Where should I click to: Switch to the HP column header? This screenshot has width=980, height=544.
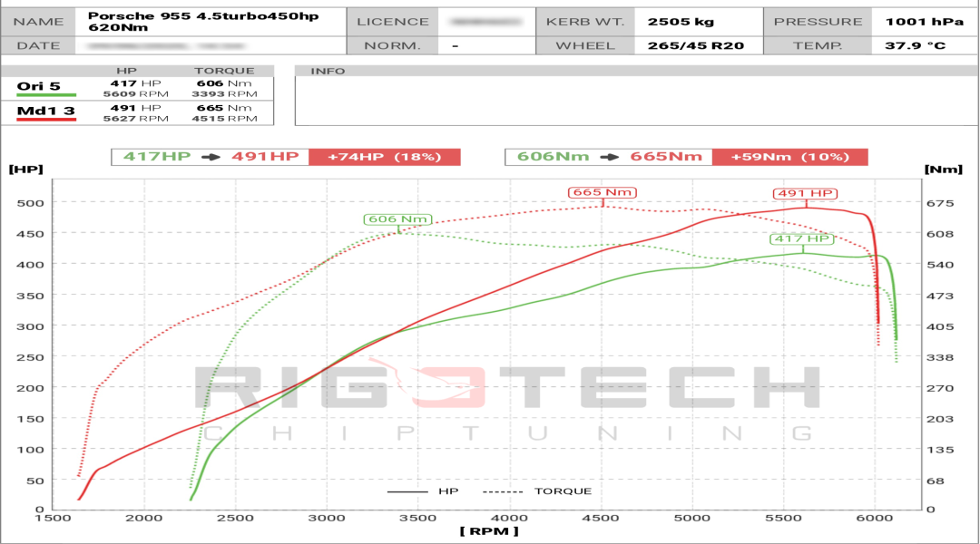click(127, 70)
